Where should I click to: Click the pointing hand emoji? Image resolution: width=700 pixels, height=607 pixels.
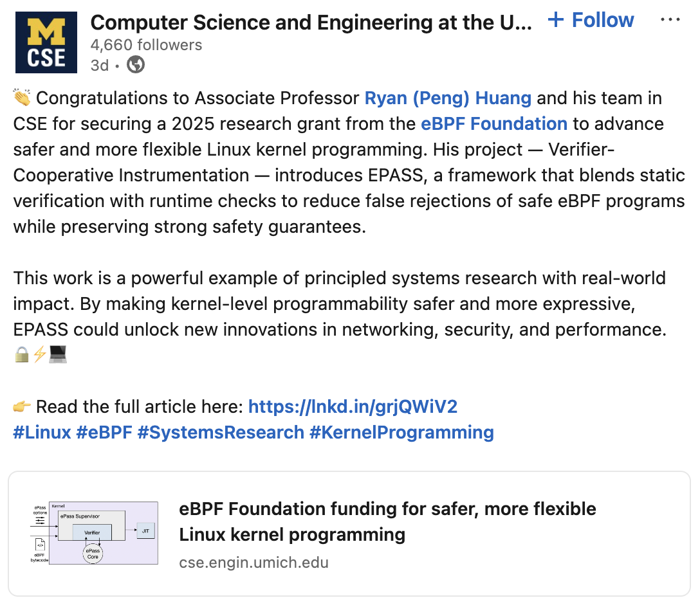point(22,407)
